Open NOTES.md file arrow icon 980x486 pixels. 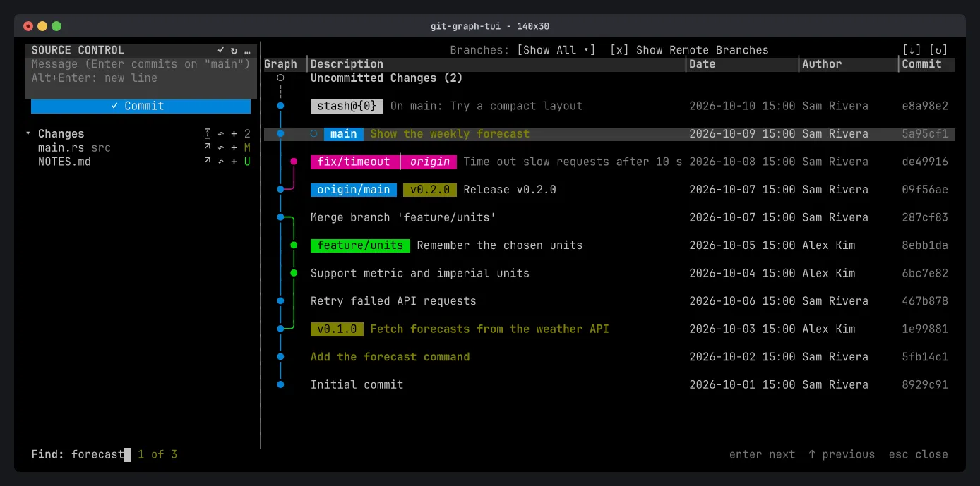(208, 162)
